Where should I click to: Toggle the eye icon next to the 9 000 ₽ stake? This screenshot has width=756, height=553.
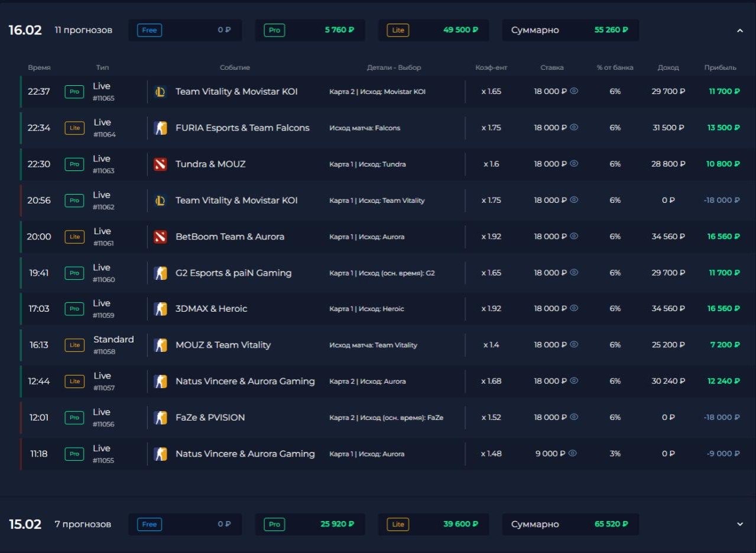tap(572, 453)
